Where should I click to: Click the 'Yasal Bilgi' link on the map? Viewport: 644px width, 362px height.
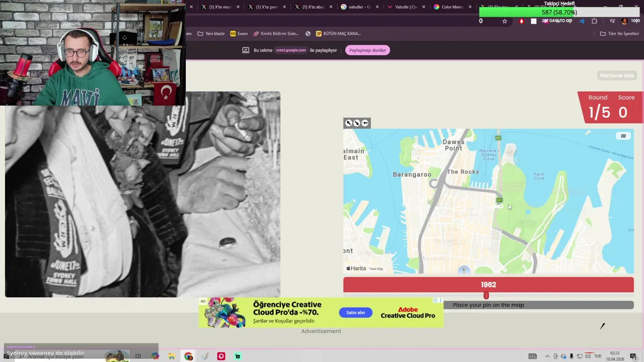pyautogui.click(x=376, y=269)
